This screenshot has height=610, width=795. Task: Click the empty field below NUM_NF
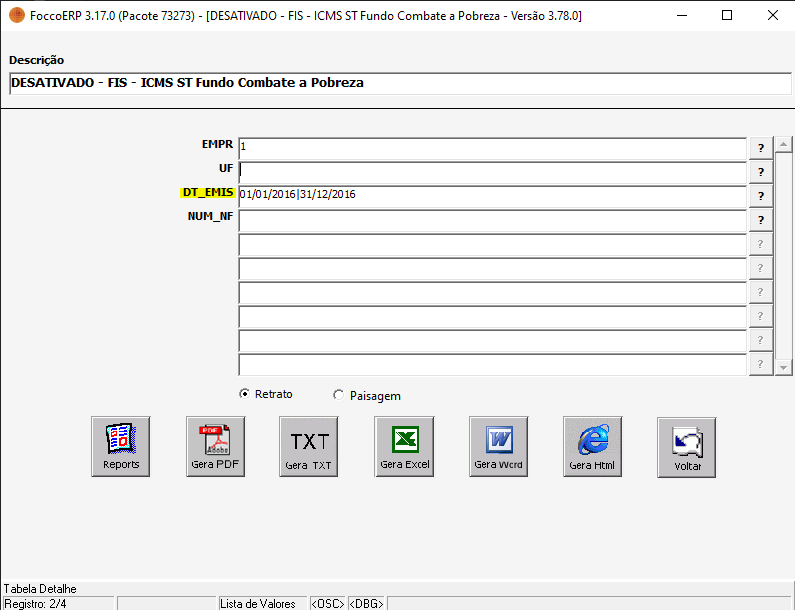click(492, 244)
